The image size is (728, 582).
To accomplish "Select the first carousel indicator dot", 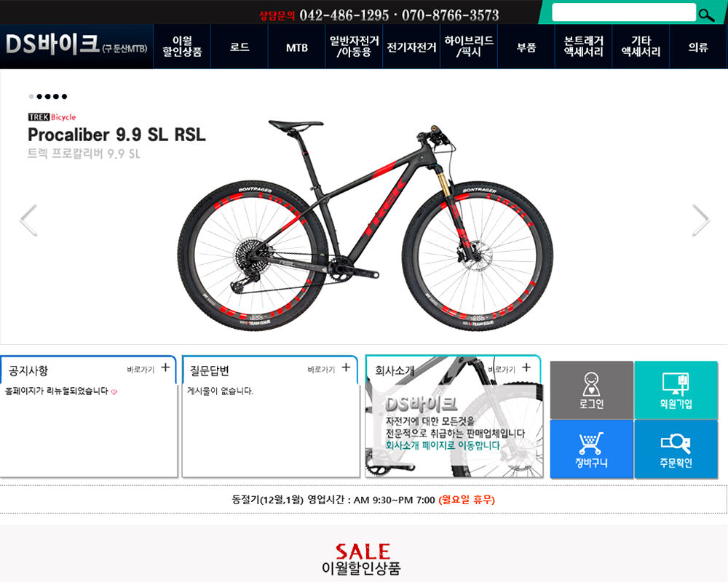I will coord(31,97).
